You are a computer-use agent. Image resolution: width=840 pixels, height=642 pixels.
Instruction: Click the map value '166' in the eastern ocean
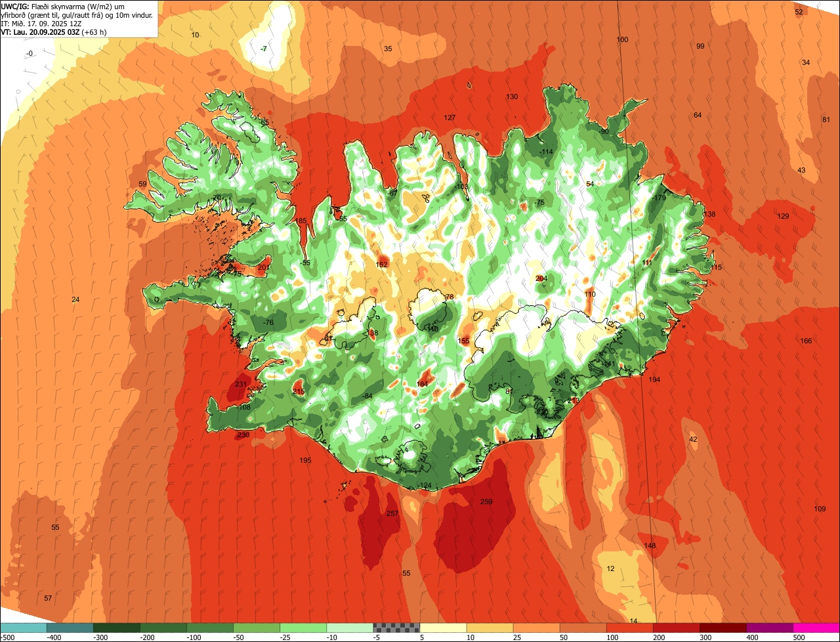[806, 341]
